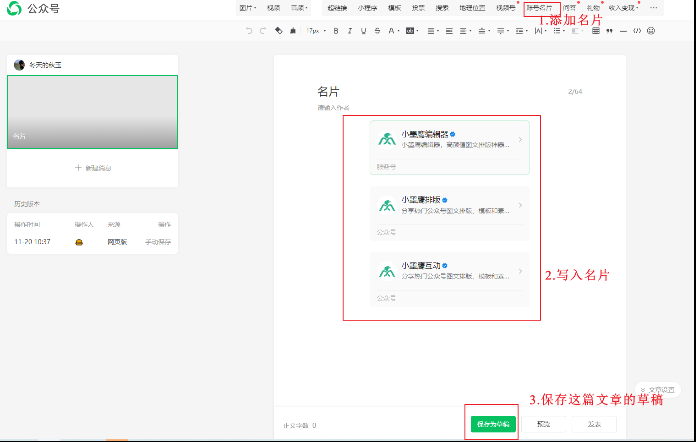696x442 pixels.
Task: Open the font color A dropdown
Action: (x=393, y=31)
